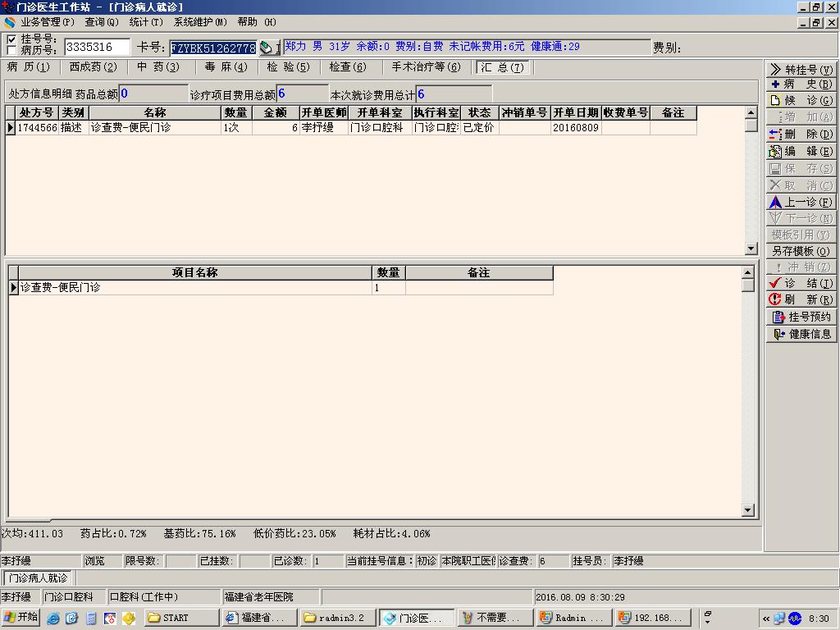Switch to the 中药(3) tab
The image size is (840, 630).
[x=157, y=67]
